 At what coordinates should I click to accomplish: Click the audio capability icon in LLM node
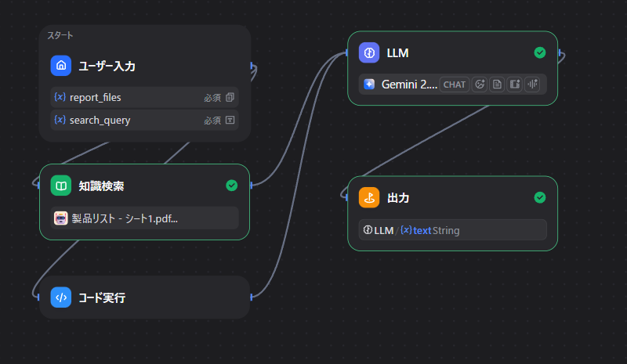point(532,84)
